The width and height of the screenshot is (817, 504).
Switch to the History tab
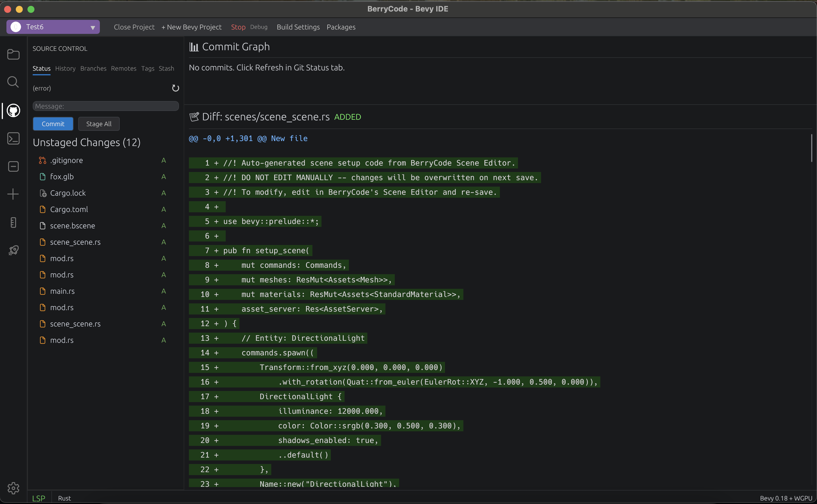(x=65, y=69)
